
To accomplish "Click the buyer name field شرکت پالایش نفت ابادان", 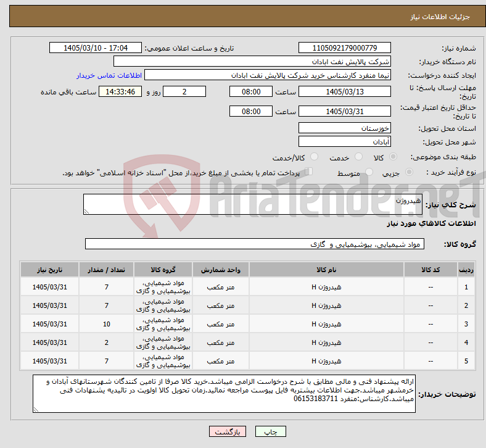I will click(x=252, y=61).
